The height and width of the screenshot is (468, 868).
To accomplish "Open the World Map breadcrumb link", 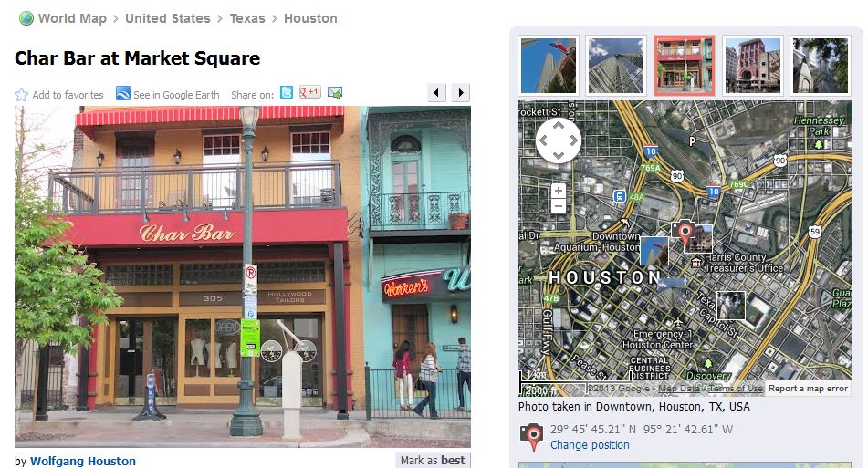I will click(x=72, y=18).
